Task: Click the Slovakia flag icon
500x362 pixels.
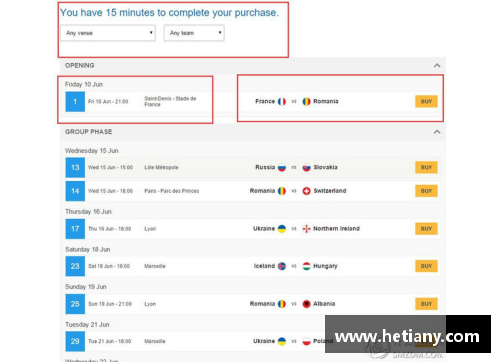Action: click(306, 167)
